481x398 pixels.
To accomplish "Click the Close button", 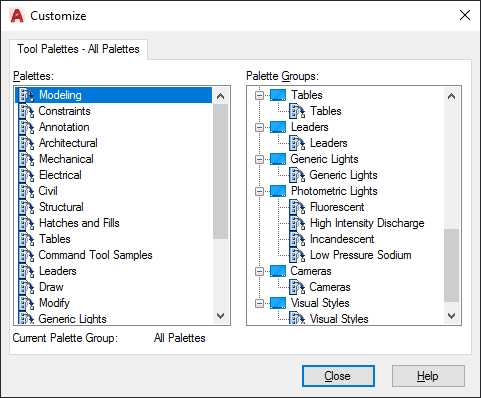I will click(x=338, y=376).
